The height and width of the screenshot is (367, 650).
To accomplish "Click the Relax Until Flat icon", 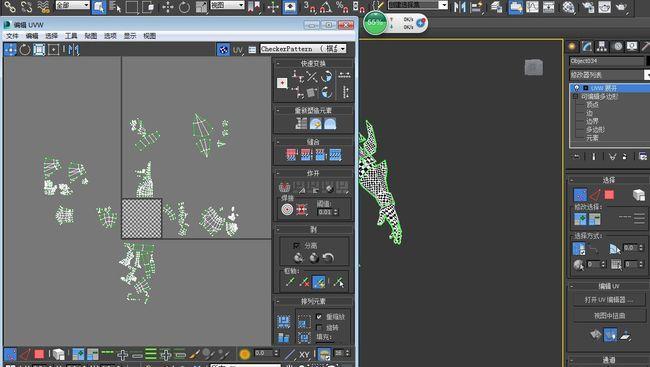I will (x=315, y=124).
